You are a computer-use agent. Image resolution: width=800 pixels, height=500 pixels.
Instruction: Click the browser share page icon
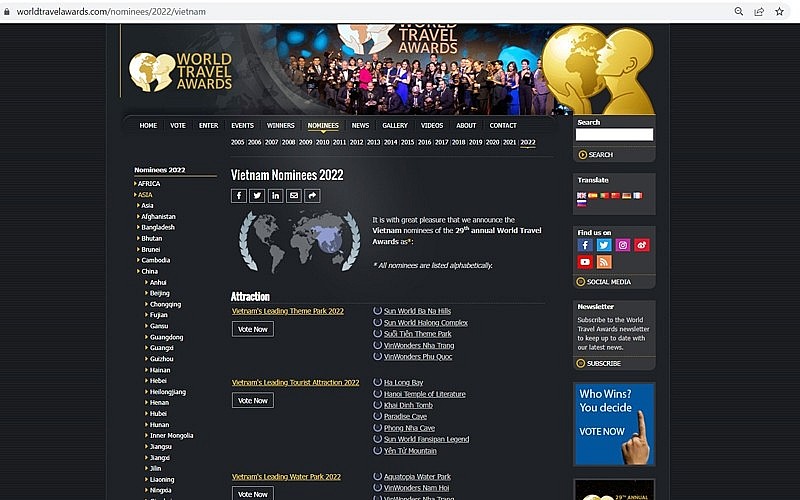(x=759, y=11)
